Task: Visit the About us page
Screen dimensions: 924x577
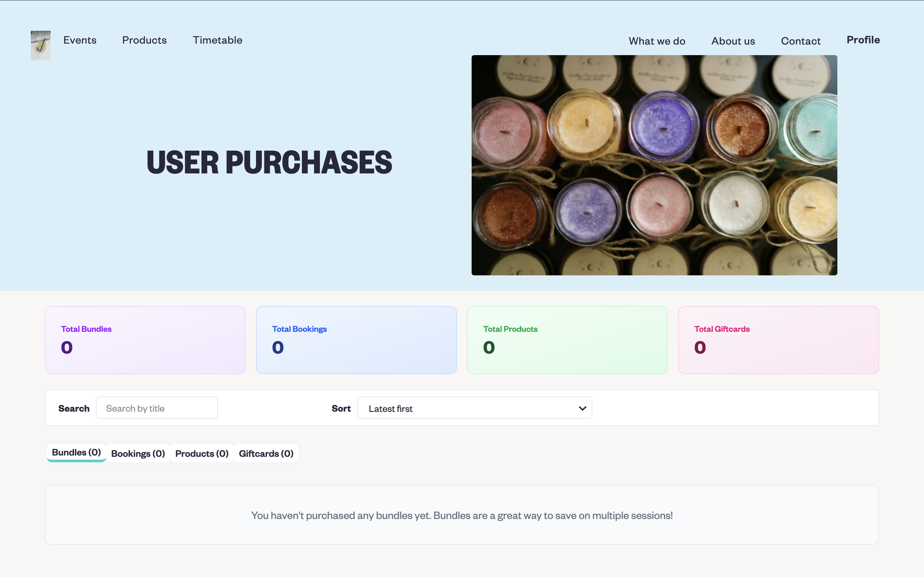Action: tap(733, 41)
